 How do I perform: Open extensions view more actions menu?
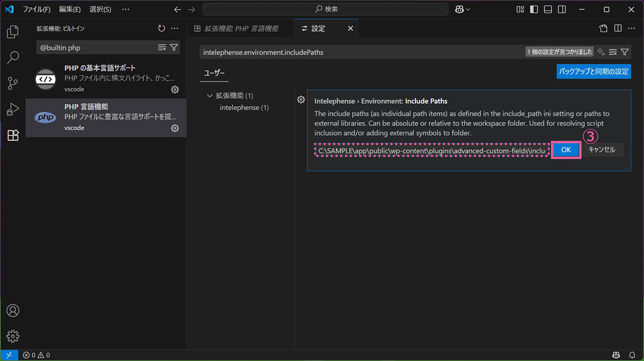pos(175,29)
